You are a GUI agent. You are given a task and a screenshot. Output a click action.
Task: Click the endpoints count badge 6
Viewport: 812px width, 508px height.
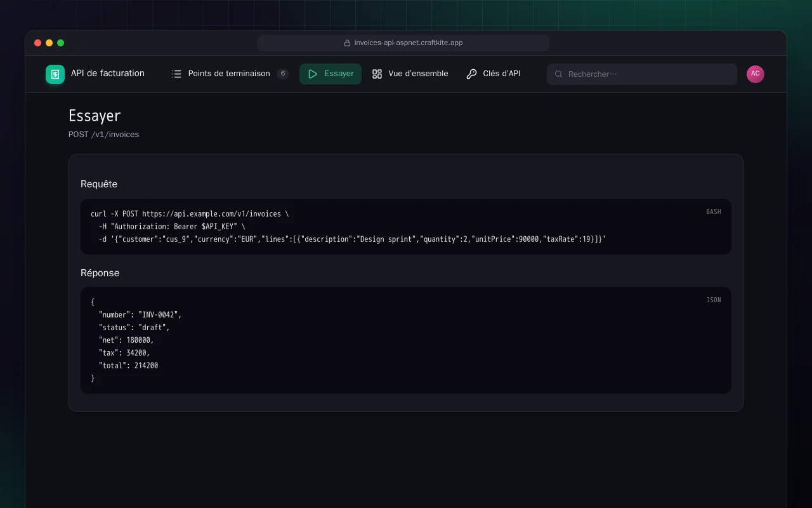[283, 74]
